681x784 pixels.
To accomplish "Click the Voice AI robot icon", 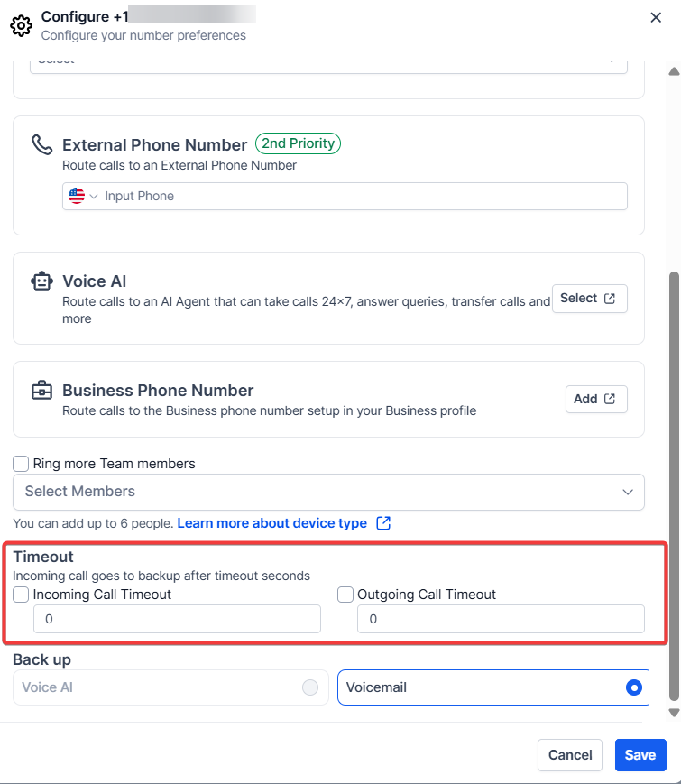I will coord(41,281).
